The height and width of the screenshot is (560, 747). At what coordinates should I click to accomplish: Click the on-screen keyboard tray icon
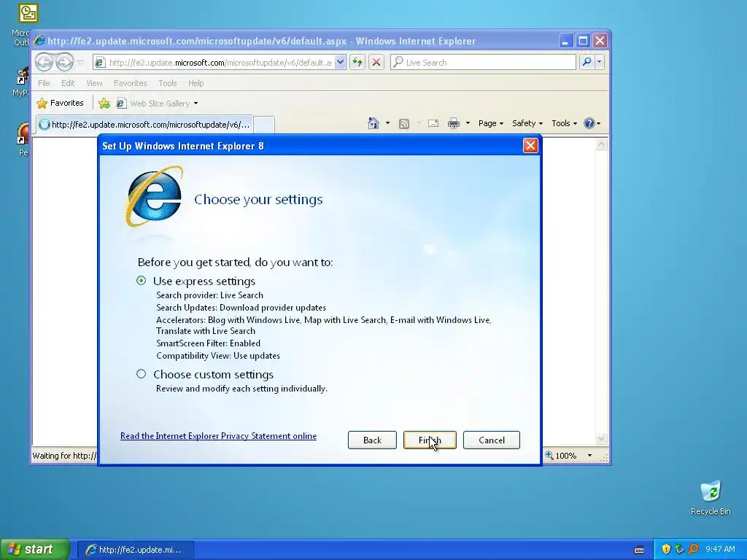pyautogui.click(x=639, y=550)
